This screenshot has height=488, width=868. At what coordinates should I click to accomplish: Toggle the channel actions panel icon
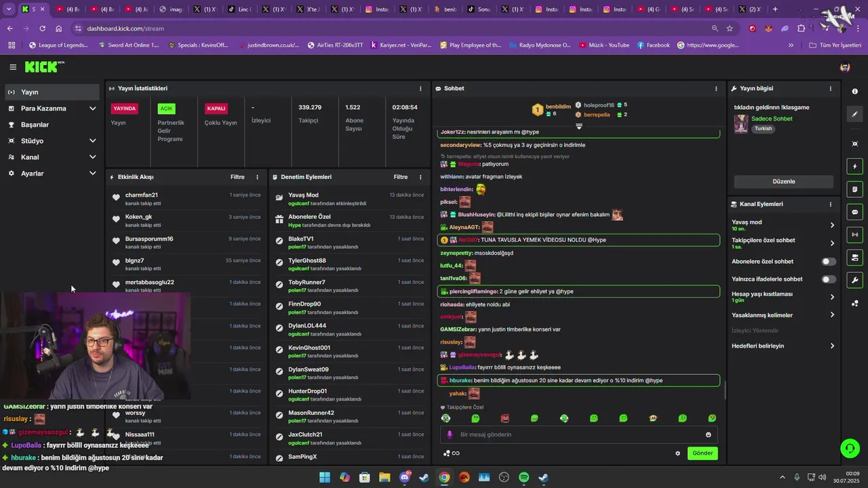pos(854,258)
